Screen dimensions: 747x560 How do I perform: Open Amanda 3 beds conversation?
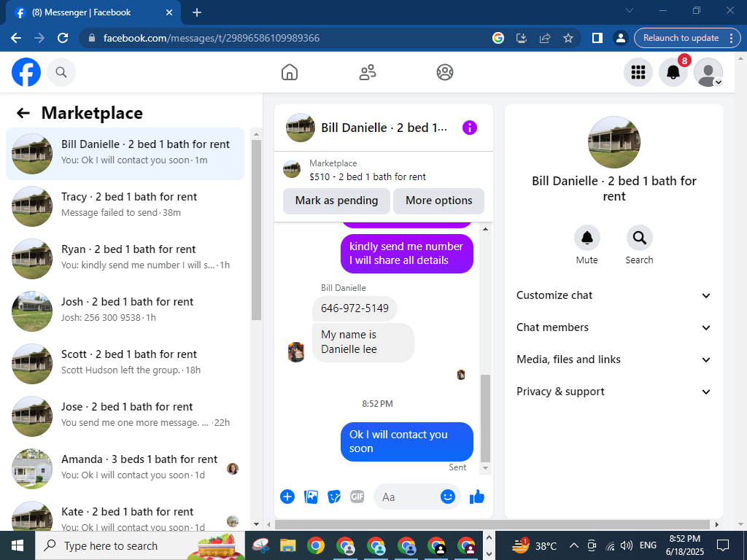point(125,469)
